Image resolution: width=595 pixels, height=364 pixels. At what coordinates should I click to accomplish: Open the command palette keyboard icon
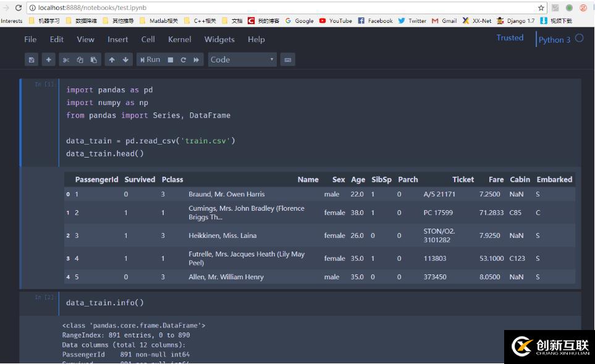[x=288, y=59]
